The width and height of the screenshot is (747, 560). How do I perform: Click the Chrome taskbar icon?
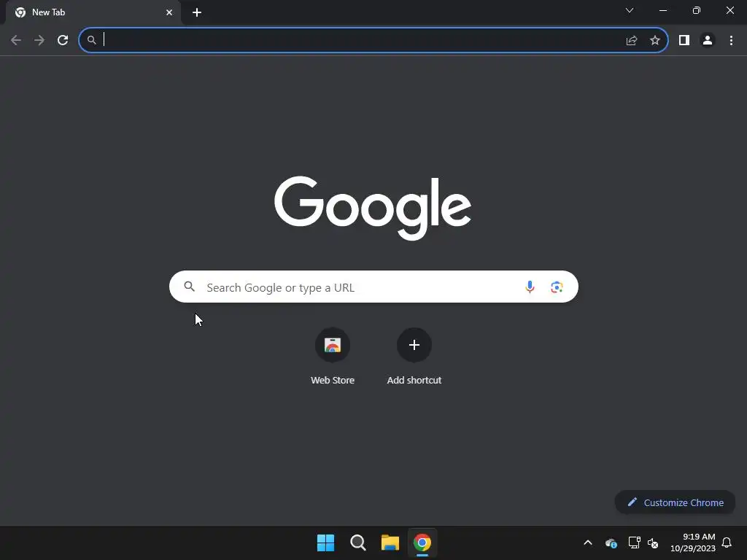pyautogui.click(x=422, y=542)
